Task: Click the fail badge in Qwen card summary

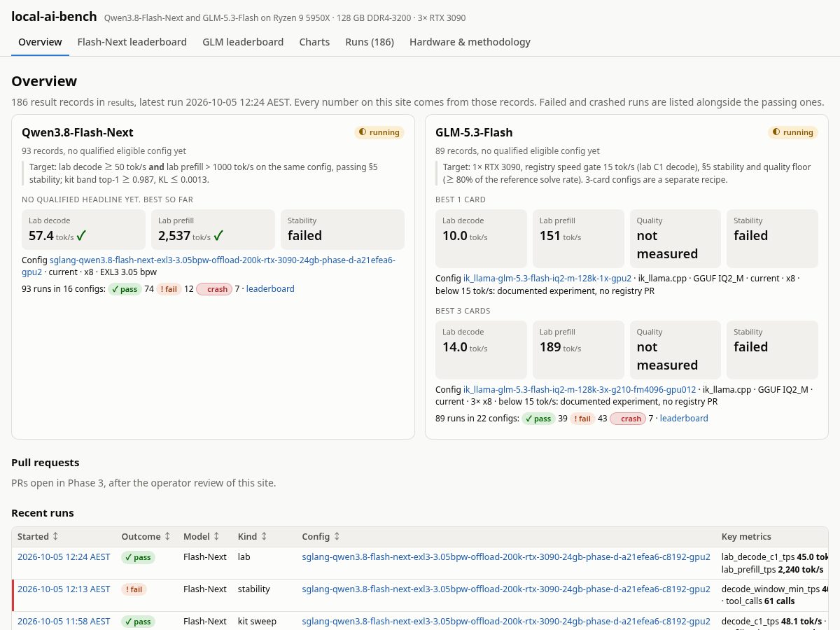Action: click(x=169, y=289)
